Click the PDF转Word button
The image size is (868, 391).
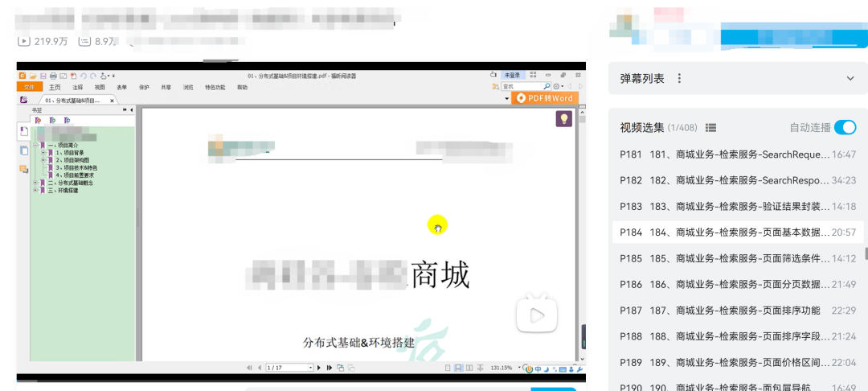point(545,98)
